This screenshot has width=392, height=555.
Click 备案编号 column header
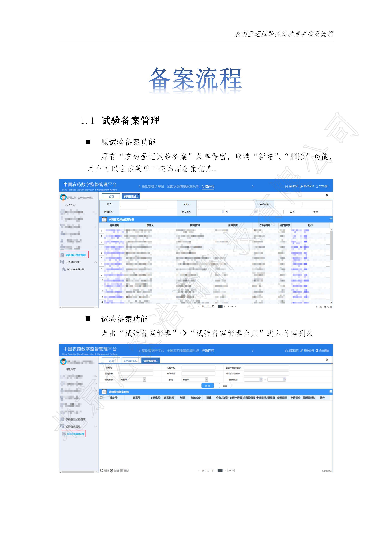(x=114, y=225)
